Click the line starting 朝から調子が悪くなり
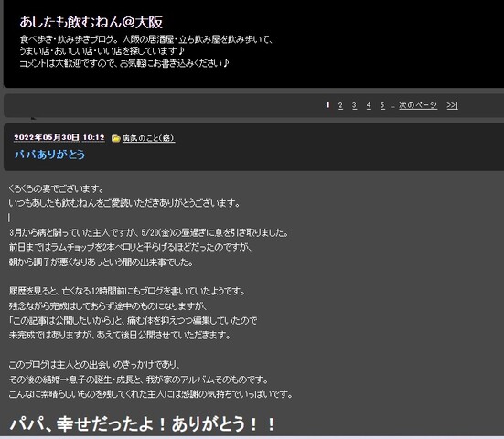The width and height of the screenshot is (504, 439). point(102,262)
